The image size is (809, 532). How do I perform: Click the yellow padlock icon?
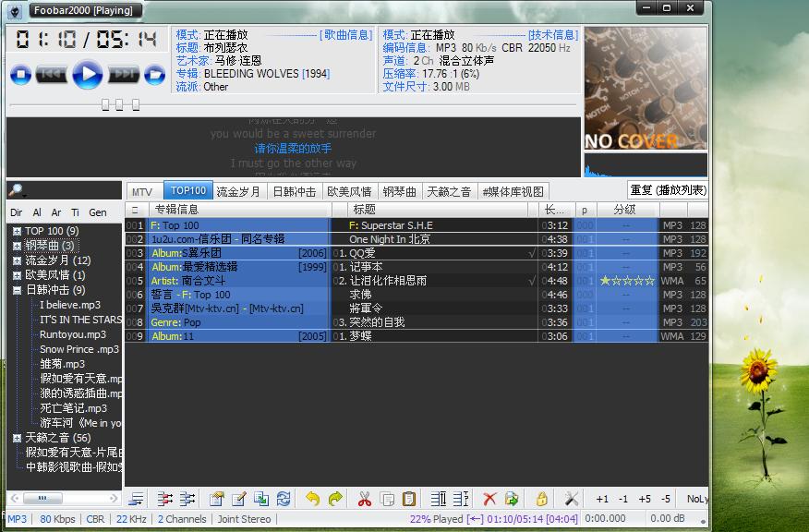pyautogui.click(x=541, y=499)
